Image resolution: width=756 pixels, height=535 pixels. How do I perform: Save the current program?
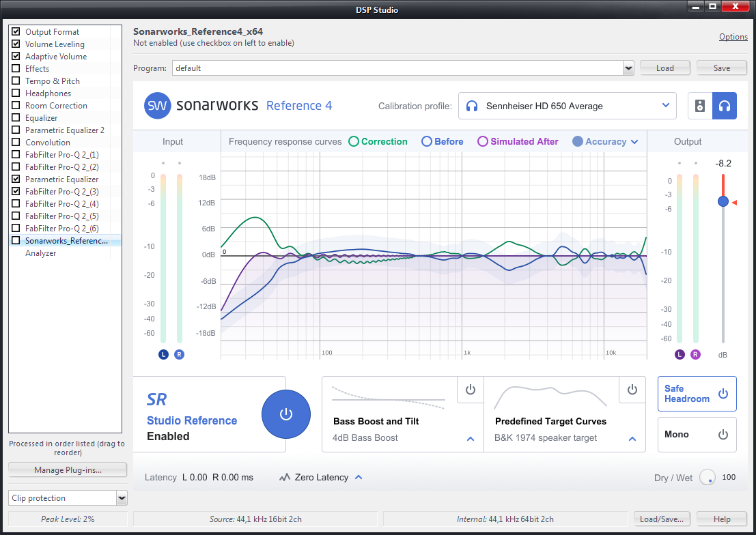(x=722, y=68)
